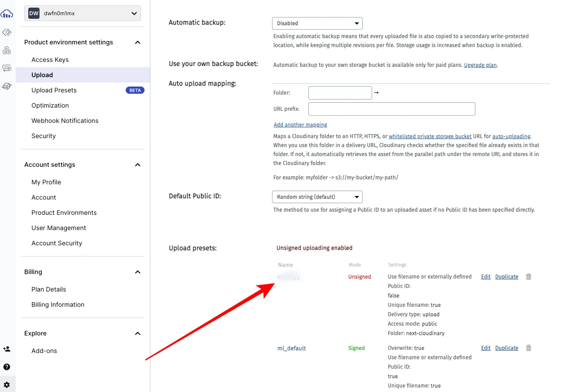The width and height of the screenshot is (562, 392).
Task: Duplicate the ml_default preset
Action: [507, 348]
